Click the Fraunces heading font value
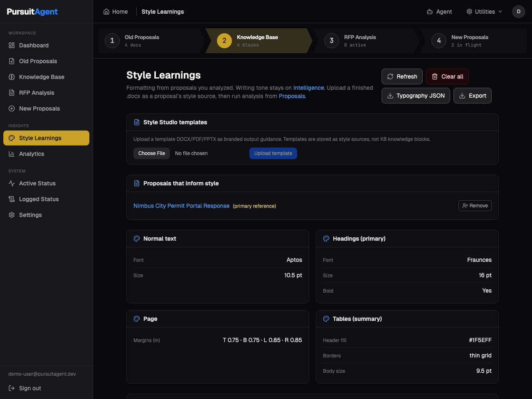This screenshot has height=399, width=532. tap(479, 260)
